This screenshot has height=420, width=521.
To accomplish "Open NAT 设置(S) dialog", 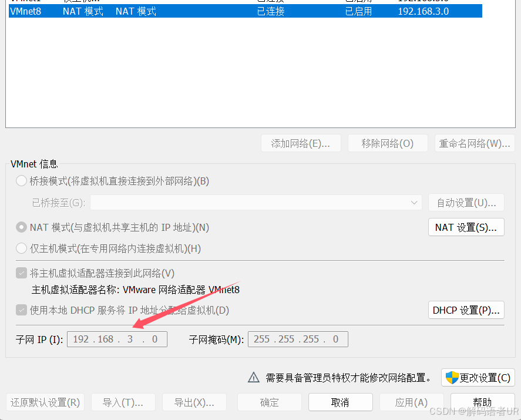I will (x=466, y=227).
